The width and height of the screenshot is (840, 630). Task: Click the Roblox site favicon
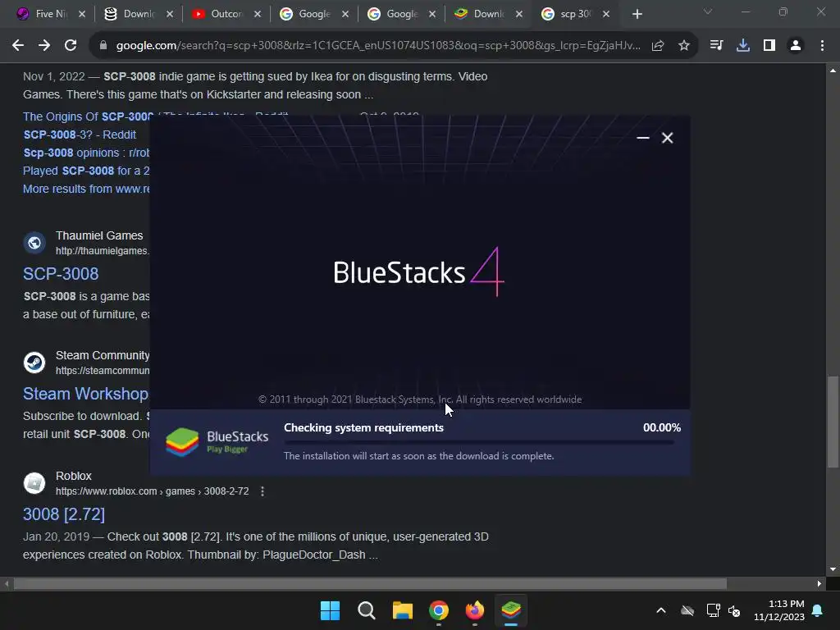(34, 483)
